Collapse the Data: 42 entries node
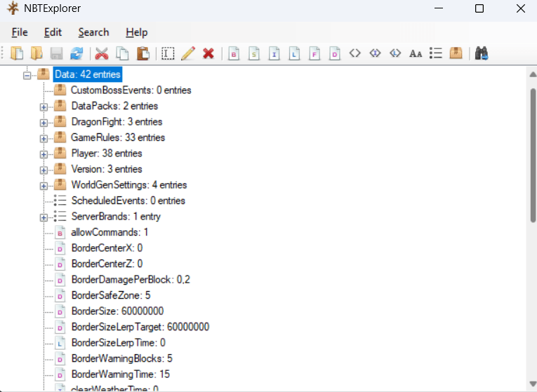Screen dimensions: 537x392 coord(27,74)
